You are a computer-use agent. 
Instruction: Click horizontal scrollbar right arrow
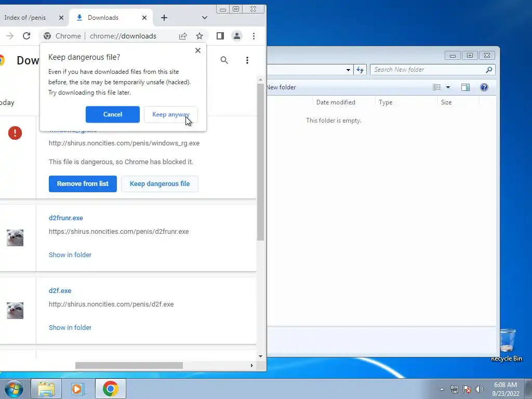(252, 365)
